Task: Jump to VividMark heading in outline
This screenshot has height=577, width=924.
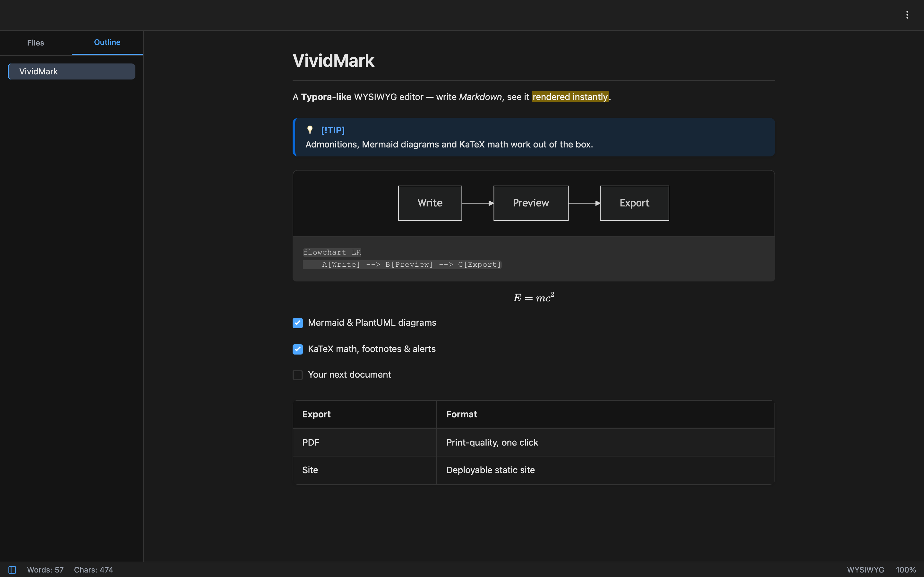Action: (x=72, y=71)
